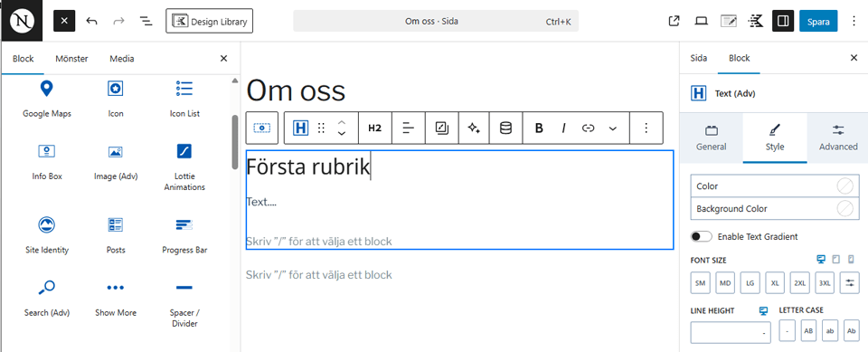
Task: Toggle the settings sidebar panel
Action: point(783,21)
